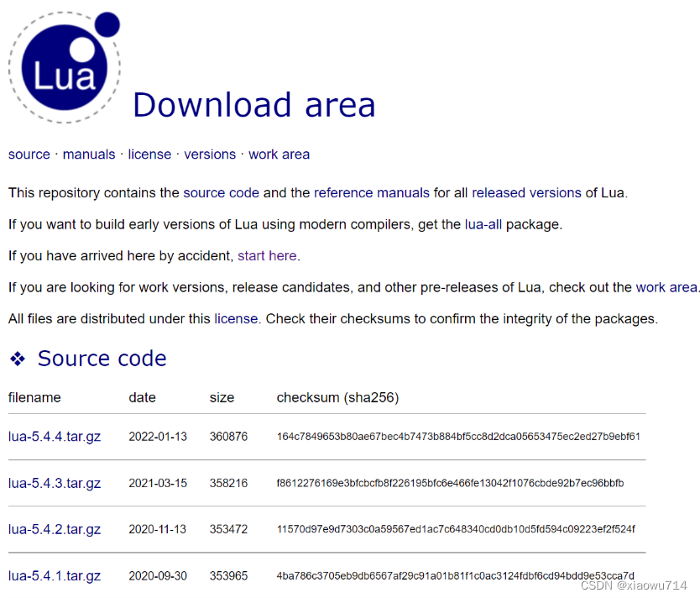Open the 'license' link in distribution sentence

236,319
